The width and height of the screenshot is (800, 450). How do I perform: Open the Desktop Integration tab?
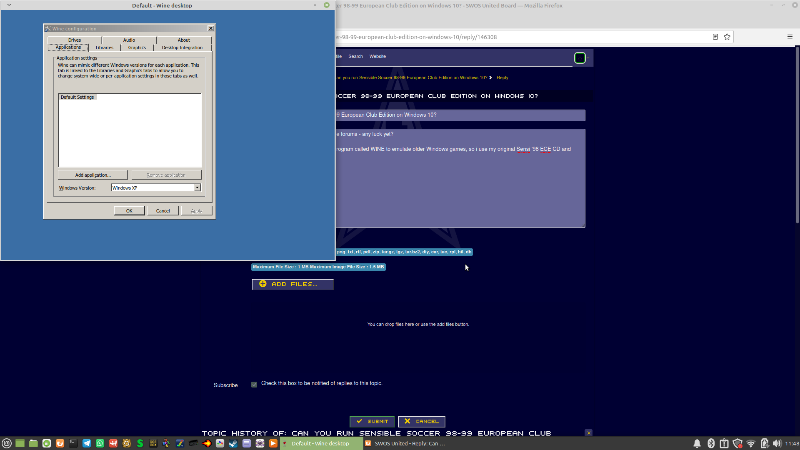point(182,47)
